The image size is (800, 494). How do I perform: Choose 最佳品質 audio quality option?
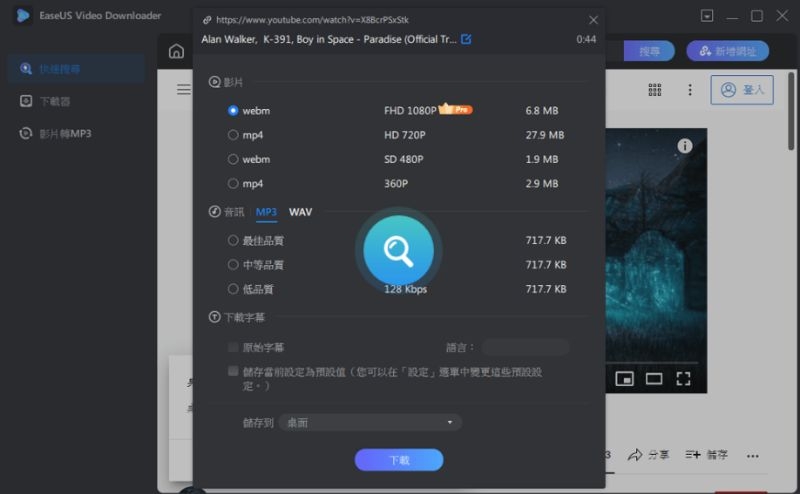[233, 240]
